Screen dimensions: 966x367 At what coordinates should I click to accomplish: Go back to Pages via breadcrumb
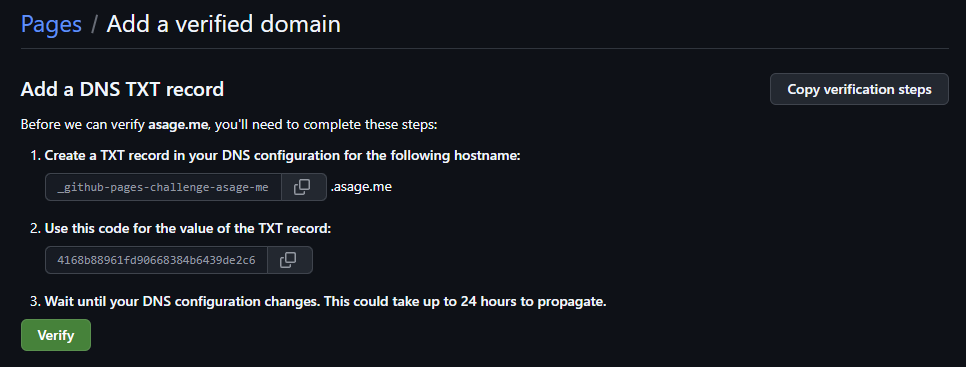click(51, 24)
